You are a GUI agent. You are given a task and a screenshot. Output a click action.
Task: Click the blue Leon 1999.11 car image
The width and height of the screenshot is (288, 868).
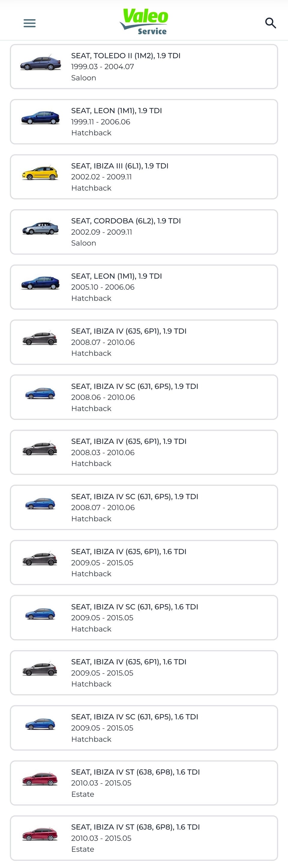click(40, 118)
